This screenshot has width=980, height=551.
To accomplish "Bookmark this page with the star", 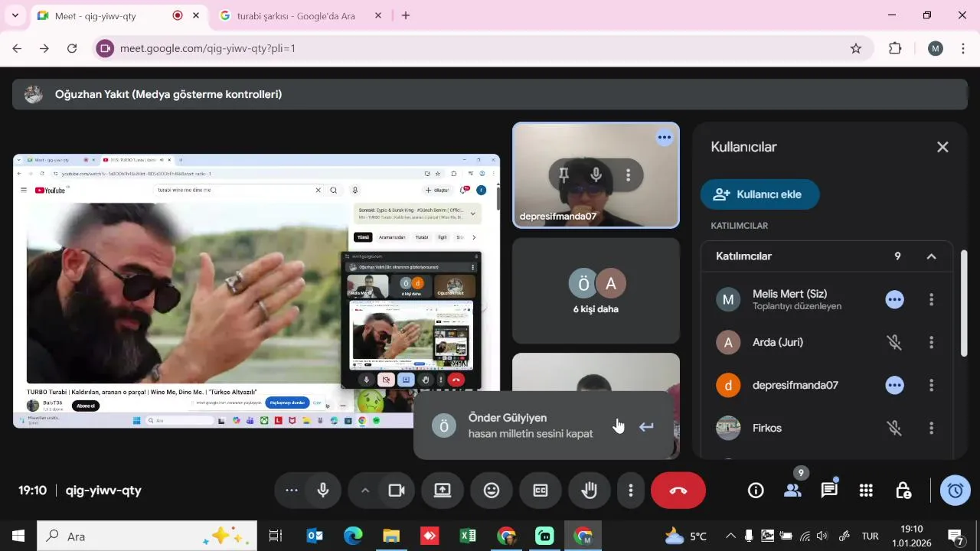I will [856, 48].
